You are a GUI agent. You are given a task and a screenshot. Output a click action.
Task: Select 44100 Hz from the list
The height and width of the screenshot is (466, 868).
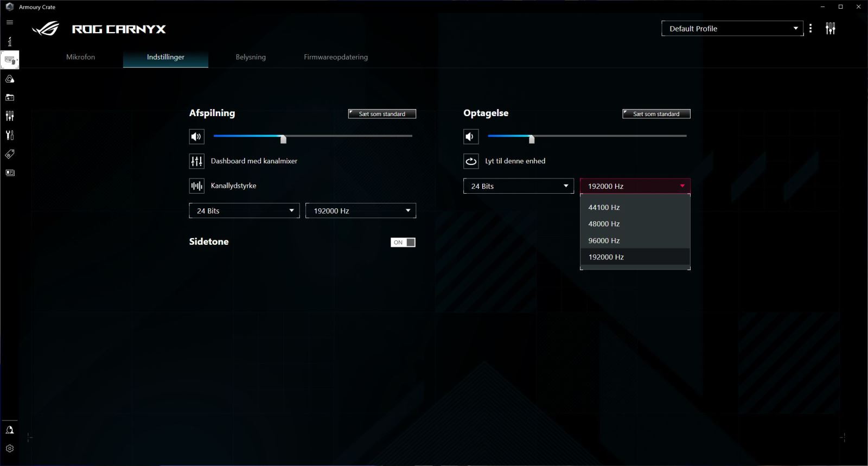click(x=635, y=207)
